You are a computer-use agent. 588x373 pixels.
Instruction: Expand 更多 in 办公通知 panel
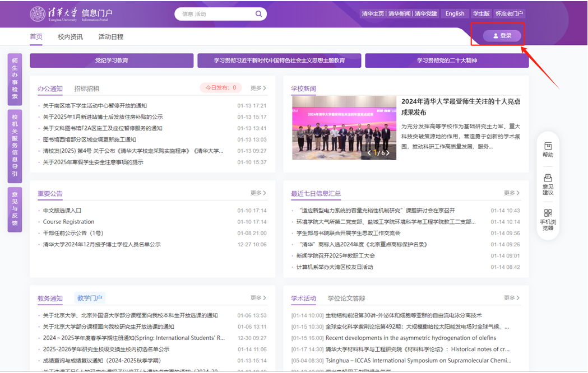pos(258,88)
